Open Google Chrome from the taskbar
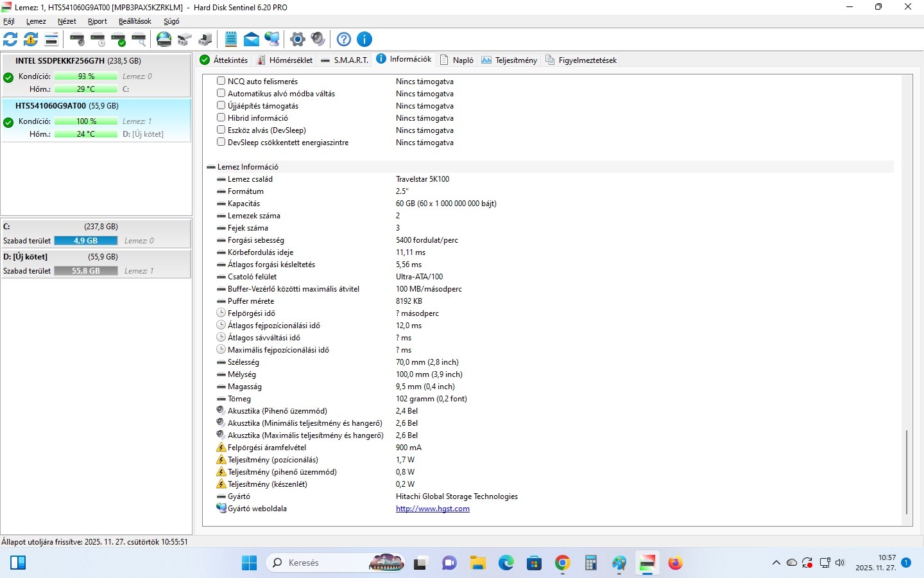This screenshot has width=924, height=578. tap(563, 563)
